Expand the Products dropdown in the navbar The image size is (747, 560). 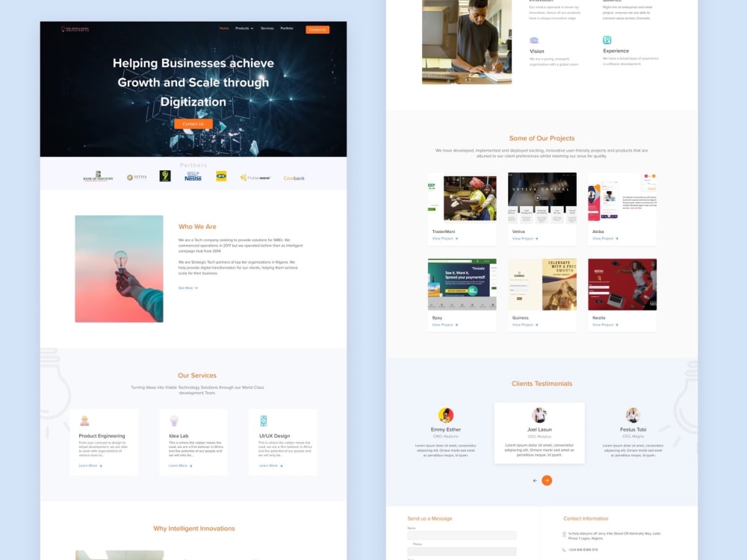click(244, 28)
